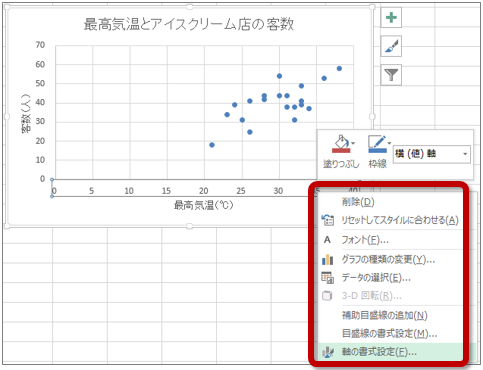Click the axis format icon beside 軸の書式設定

pyautogui.click(x=327, y=352)
